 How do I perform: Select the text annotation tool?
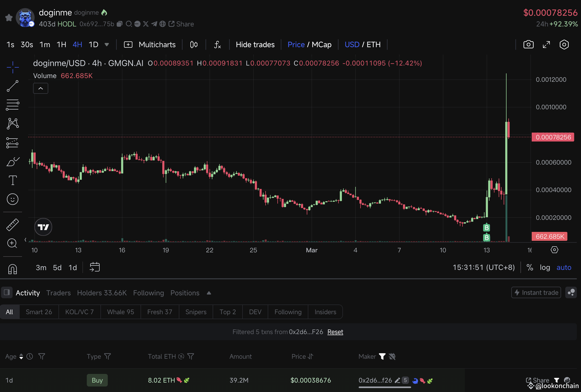pyautogui.click(x=13, y=180)
